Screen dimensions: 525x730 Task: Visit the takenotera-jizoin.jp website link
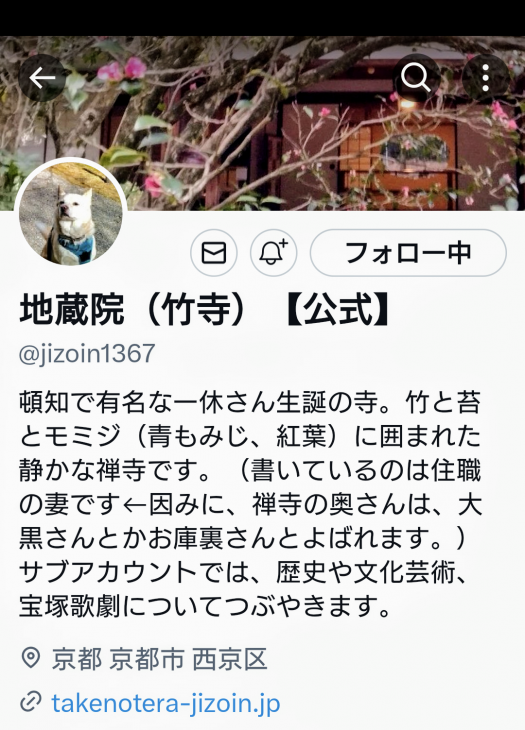[x=166, y=703]
